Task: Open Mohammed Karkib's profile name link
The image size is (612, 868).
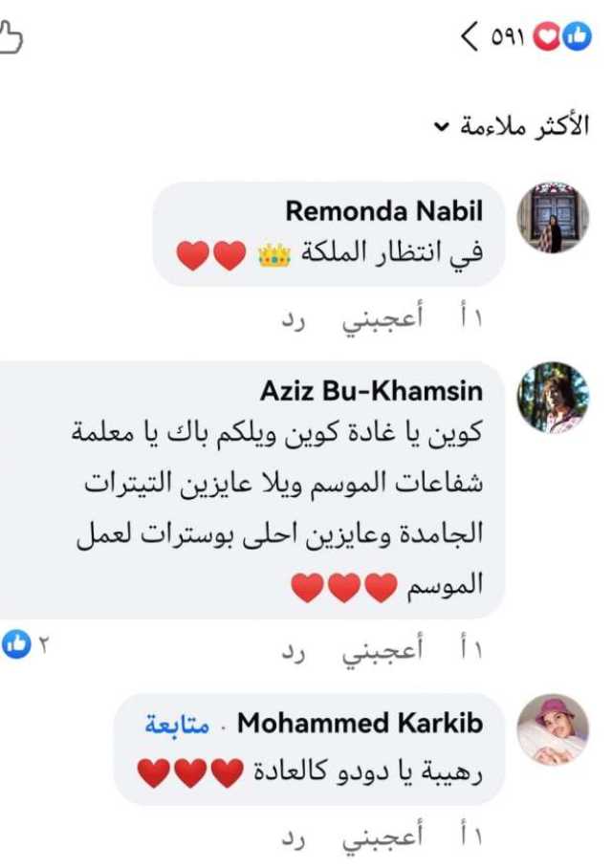Action: [360, 723]
